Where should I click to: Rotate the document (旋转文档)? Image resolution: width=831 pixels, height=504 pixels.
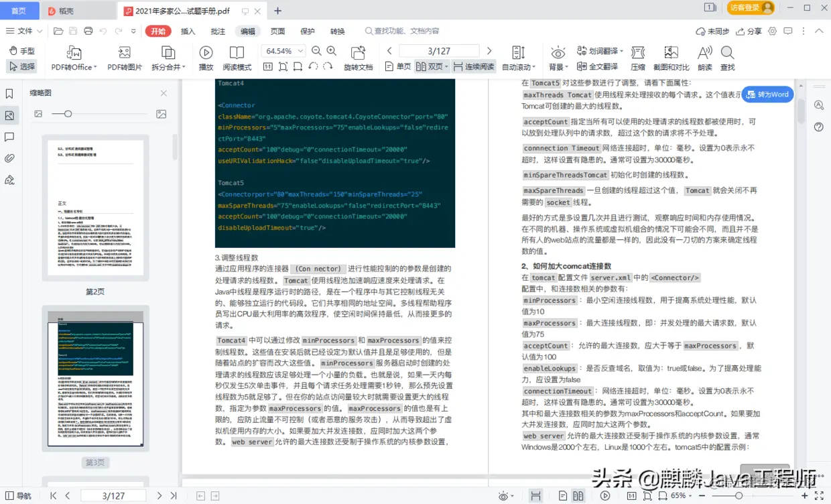pyautogui.click(x=358, y=58)
